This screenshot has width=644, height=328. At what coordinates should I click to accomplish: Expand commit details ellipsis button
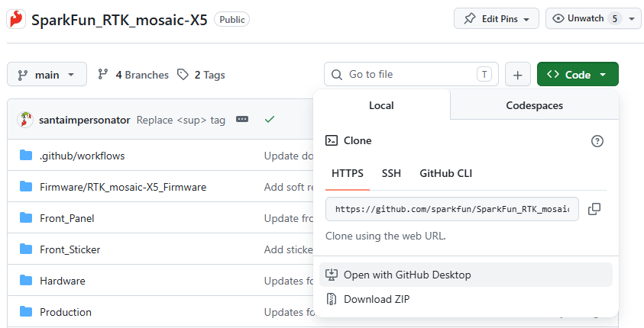point(242,119)
